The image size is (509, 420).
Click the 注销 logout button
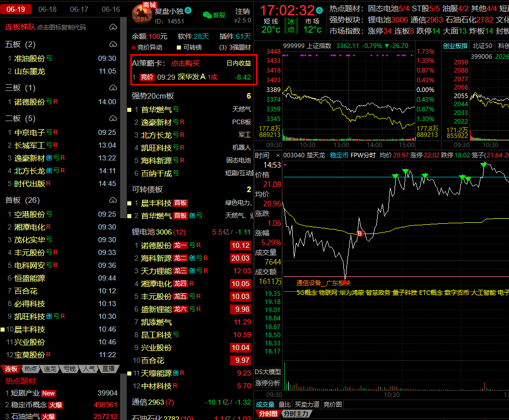(242, 11)
